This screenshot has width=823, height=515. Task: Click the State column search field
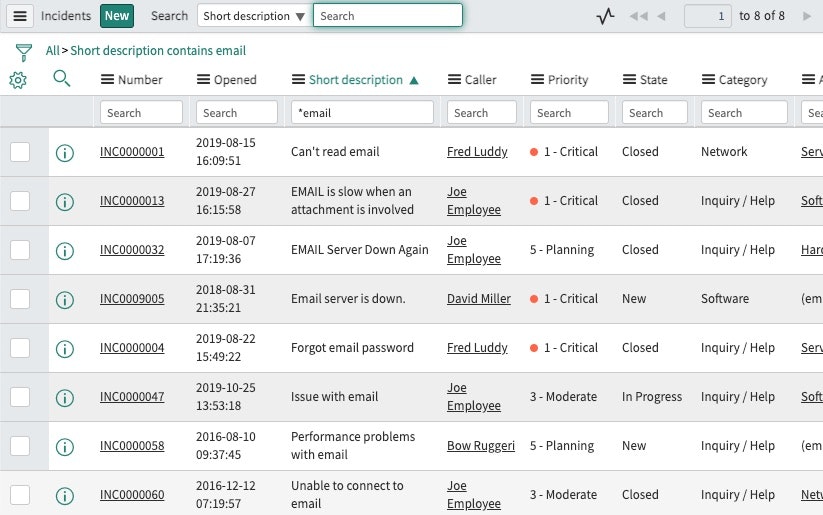(655, 113)
